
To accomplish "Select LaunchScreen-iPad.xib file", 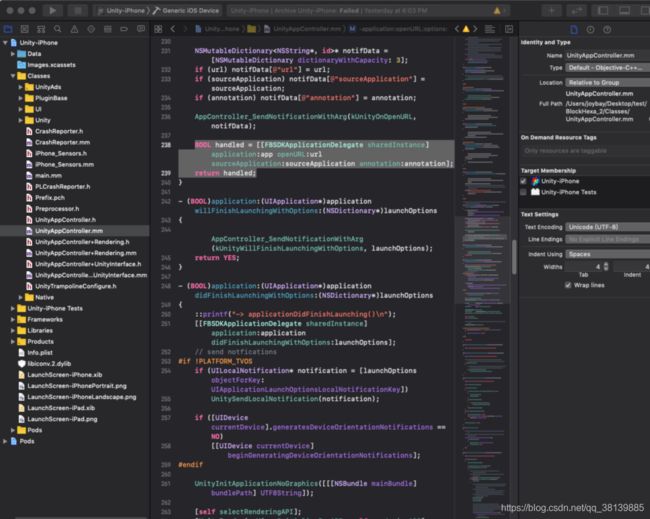I will [61, 408].
